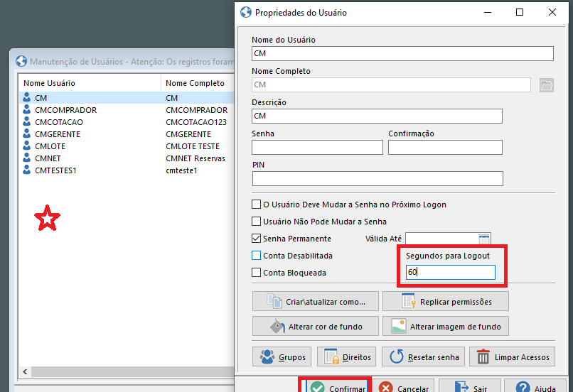Sort by the Nome Completo column header

click(x=198, y=83)
